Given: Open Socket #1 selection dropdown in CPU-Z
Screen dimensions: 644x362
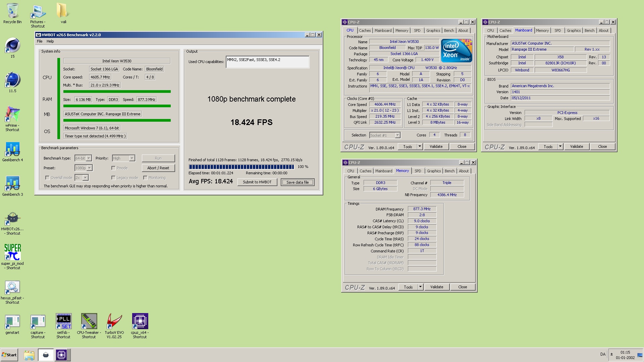Looking at the screenshot, I should click(x=385, y=135).
